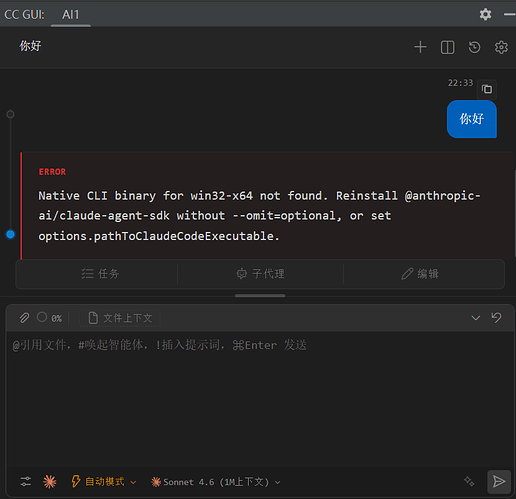Click the resize handle above the input box
This screenshot has height=499, width=516.
(260, 296)
